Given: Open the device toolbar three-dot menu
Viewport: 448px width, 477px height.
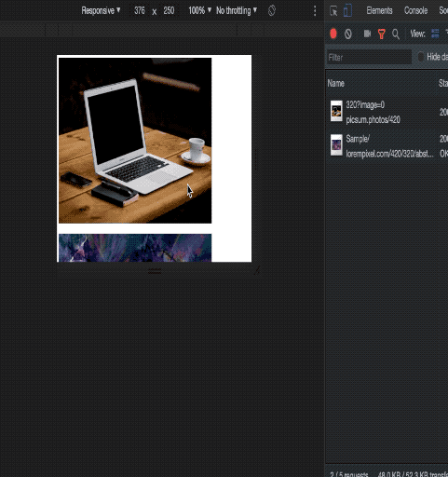Looking at the screenshot, I should tap(315, 11).
